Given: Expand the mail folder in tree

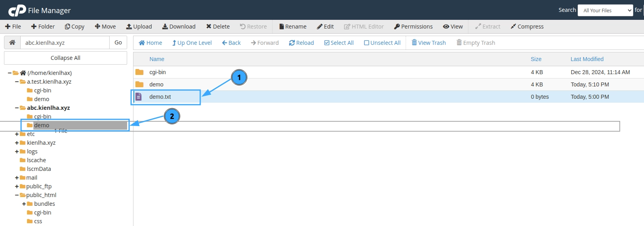Looking at the screenshot, I should [17, 178].
